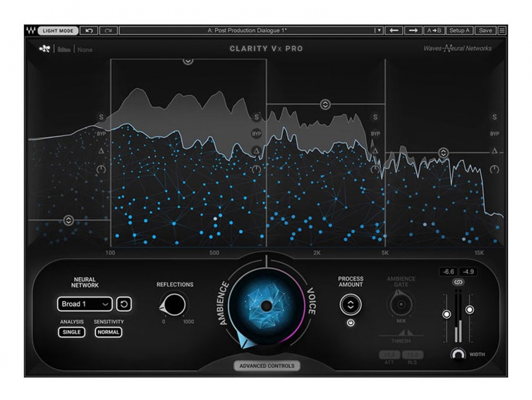Click the 5K frequency label
The image size is (532, 400).
point(385,253)
